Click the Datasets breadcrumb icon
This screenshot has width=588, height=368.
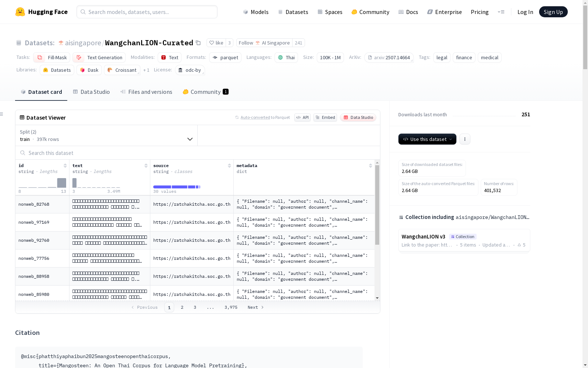click(19, 43)
